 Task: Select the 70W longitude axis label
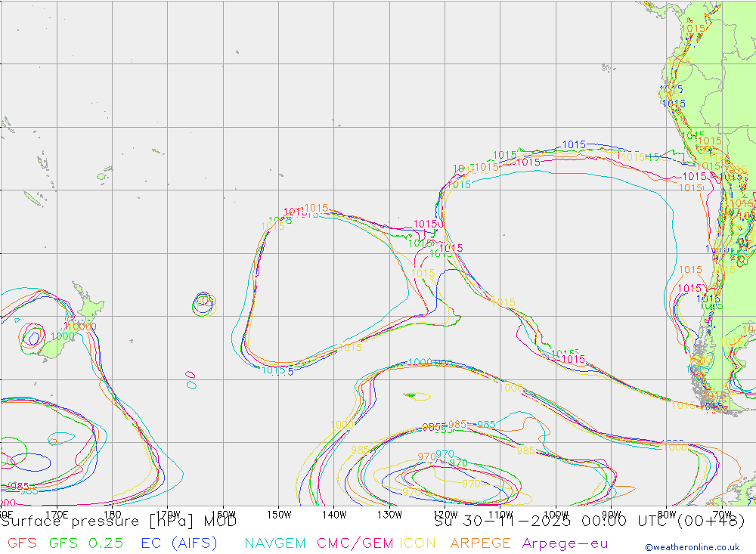pyautogui.click(x=722, y=515)
